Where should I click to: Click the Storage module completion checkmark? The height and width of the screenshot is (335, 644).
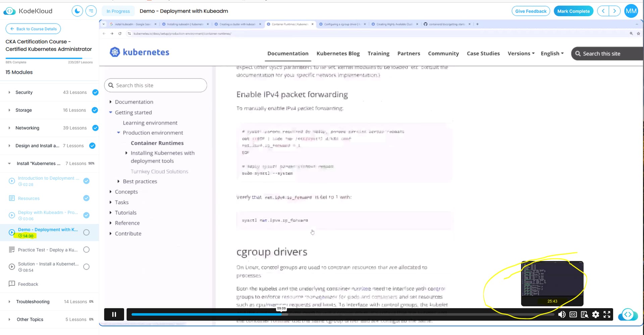[95, 110]
